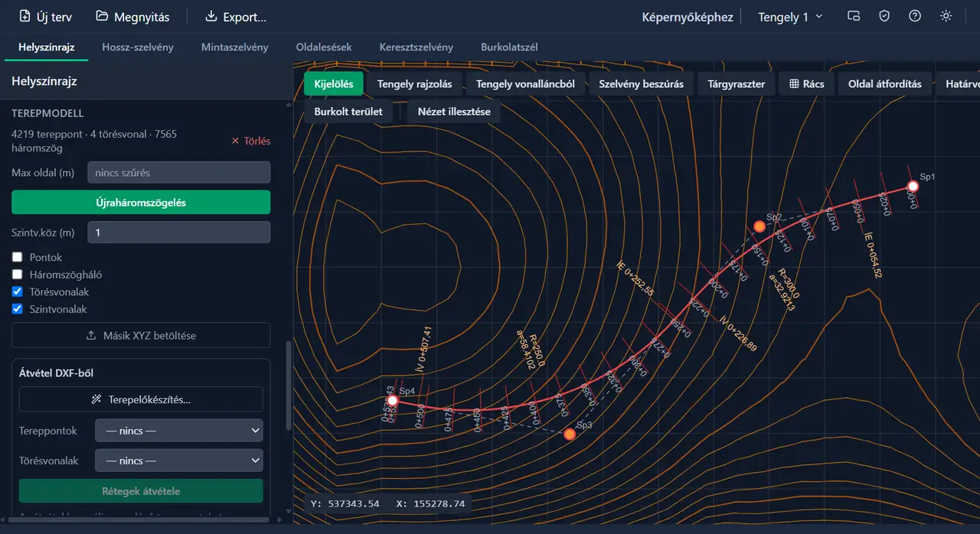Open the Tengely 1 axis dropdown
Image resolution: width=980 pixels, height=534 pixels.
[x=790, y=17]
